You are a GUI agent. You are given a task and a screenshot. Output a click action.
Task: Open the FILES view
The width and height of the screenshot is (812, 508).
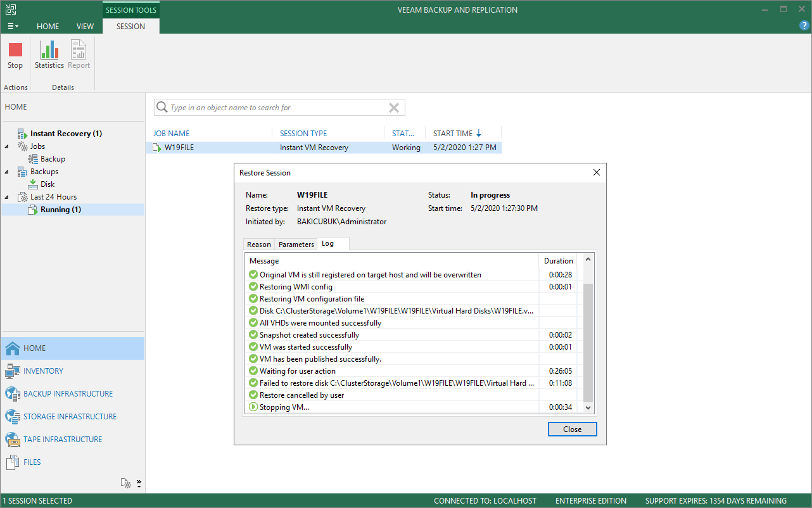pyautogui.click(x=73, y=462)
